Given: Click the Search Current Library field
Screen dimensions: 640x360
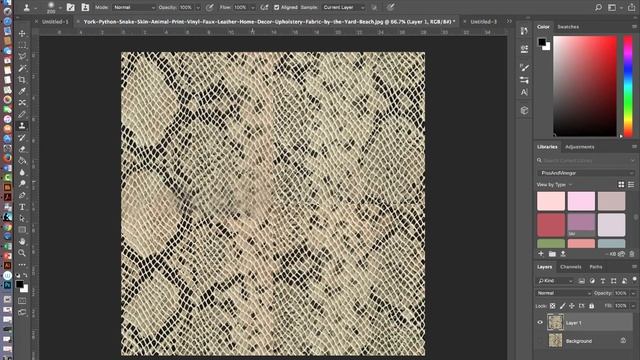Looking at the screenshot, I should [586, 161].
